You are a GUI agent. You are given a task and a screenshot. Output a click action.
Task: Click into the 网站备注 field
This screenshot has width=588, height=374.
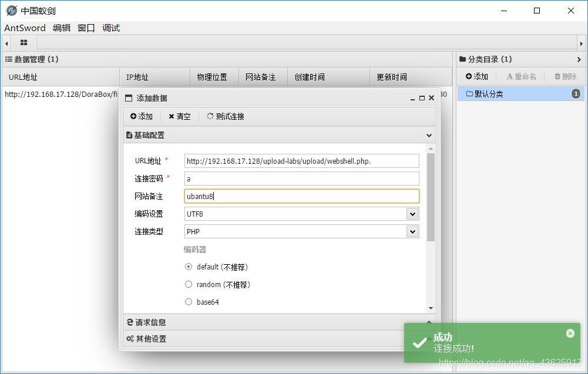coord(301,196)
